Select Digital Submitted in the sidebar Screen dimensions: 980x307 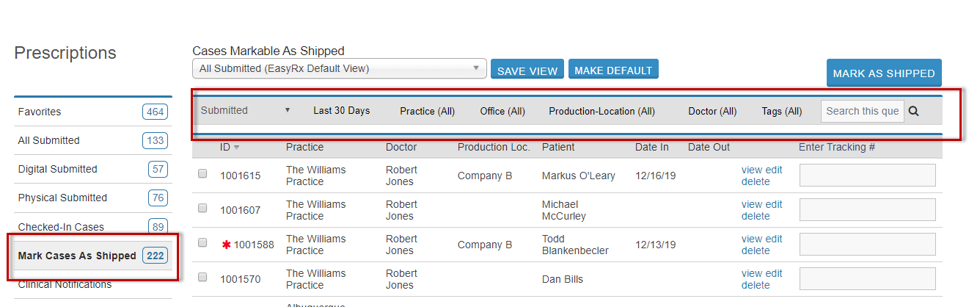[x=93, y=169]
